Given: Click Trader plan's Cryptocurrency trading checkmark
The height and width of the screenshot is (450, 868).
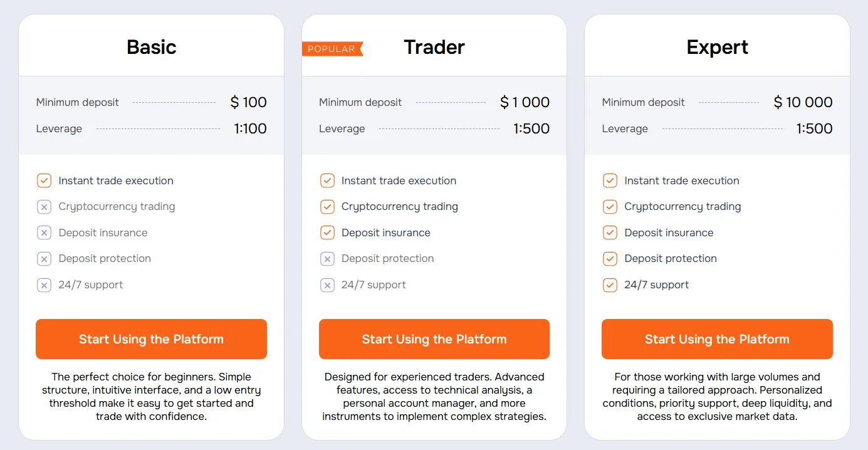Looking at the screenshot, I should [x=327, y=207].
